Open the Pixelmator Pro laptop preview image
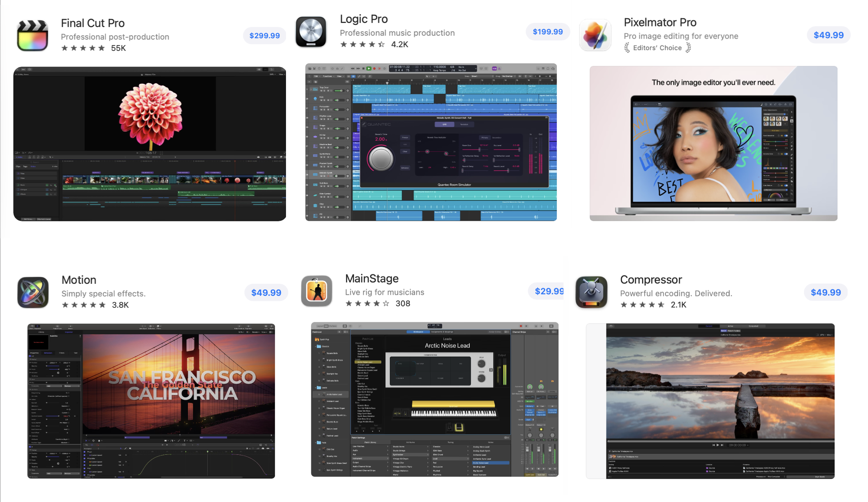Screen dimensions: 868x502 [713, 143]
